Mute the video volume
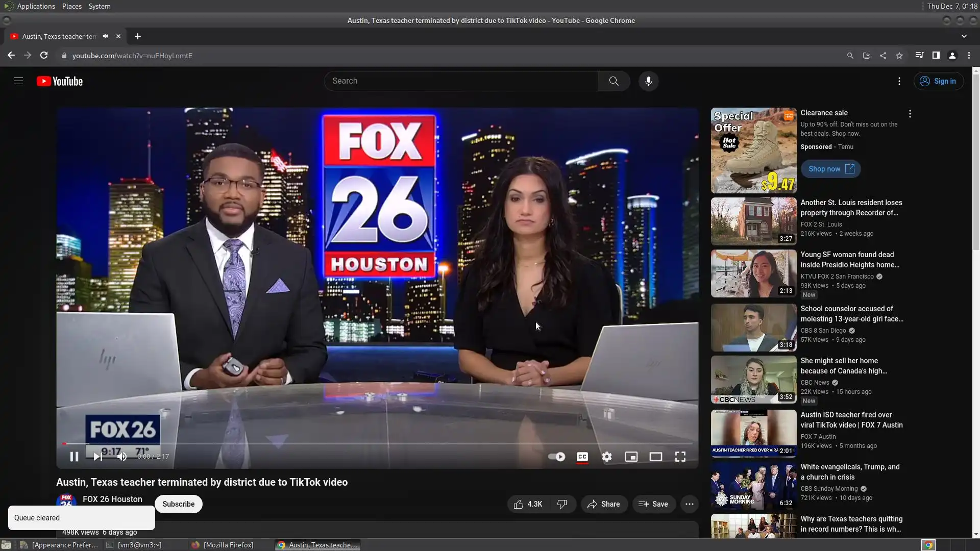This screenshot has height=551, width=980. (x=121, y=457)
